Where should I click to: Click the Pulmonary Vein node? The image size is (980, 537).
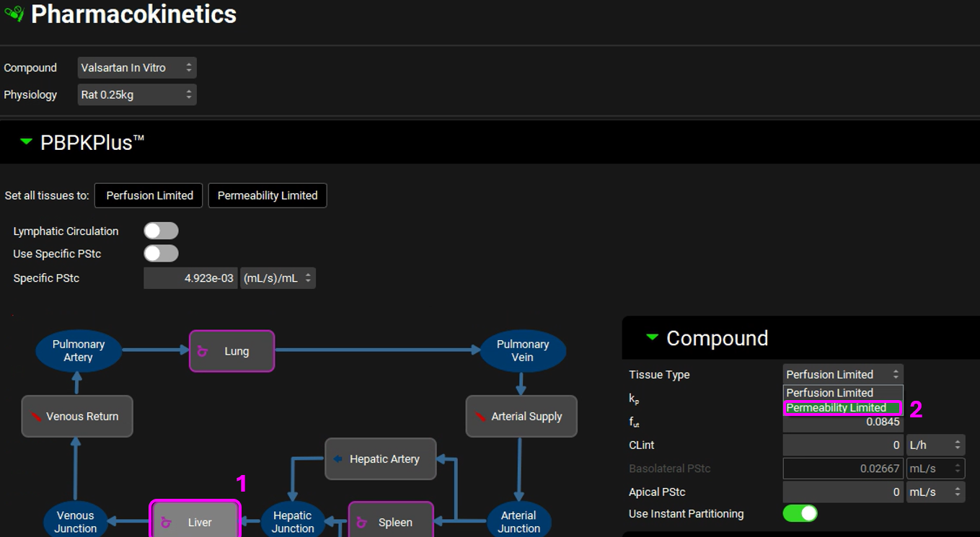click(x=522, y=350)
